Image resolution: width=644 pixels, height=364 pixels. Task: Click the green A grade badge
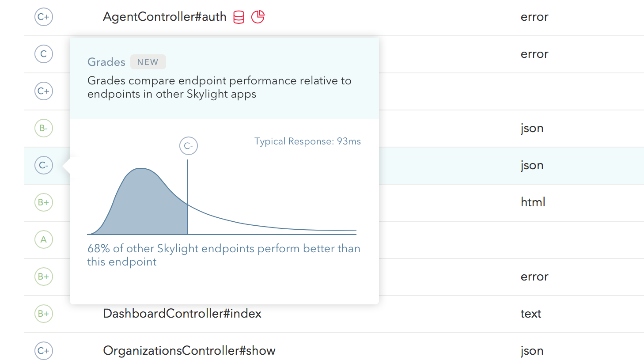[44, 239]
